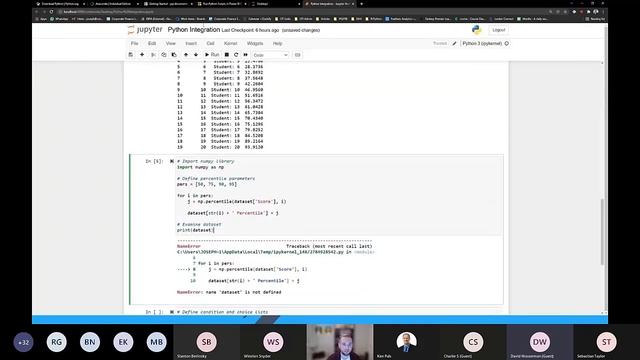Open the Help menu

click(278, 43)
